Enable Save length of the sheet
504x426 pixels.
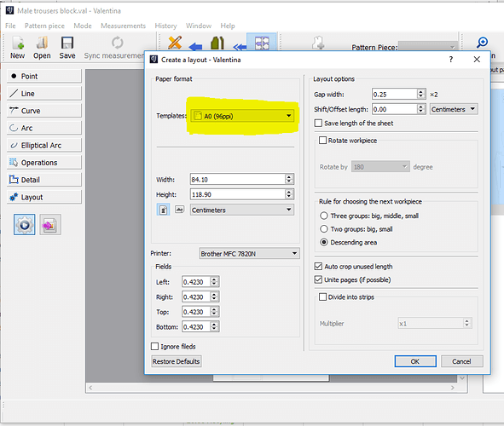(x=318, y=124)
